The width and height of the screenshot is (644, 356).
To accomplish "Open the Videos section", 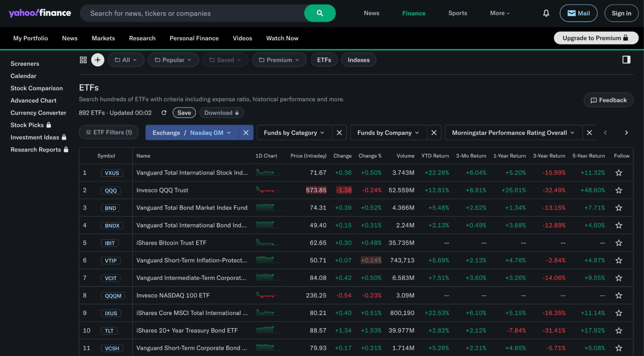I will tap(242, 38).
